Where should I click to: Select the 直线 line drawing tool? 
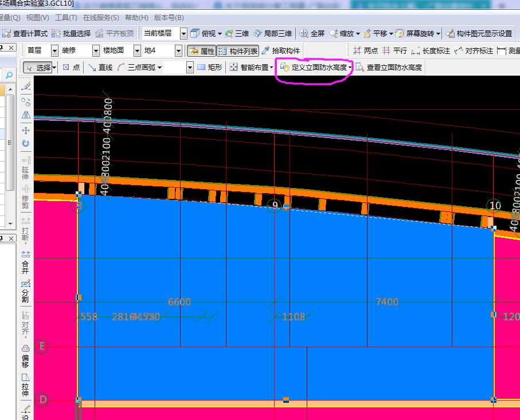(x=100, y=68)
